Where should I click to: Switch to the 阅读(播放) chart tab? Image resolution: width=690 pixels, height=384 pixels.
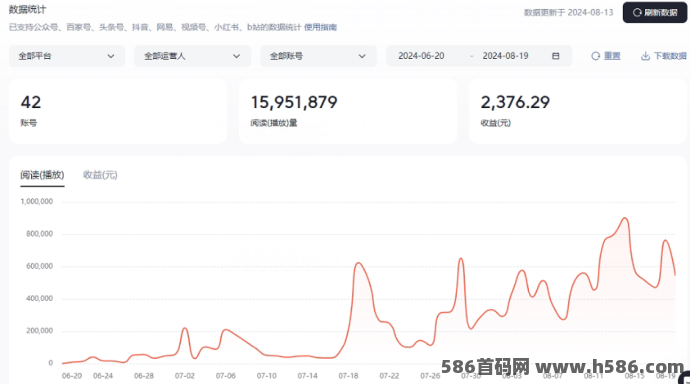pyautogui.click(x=42, y=175)
